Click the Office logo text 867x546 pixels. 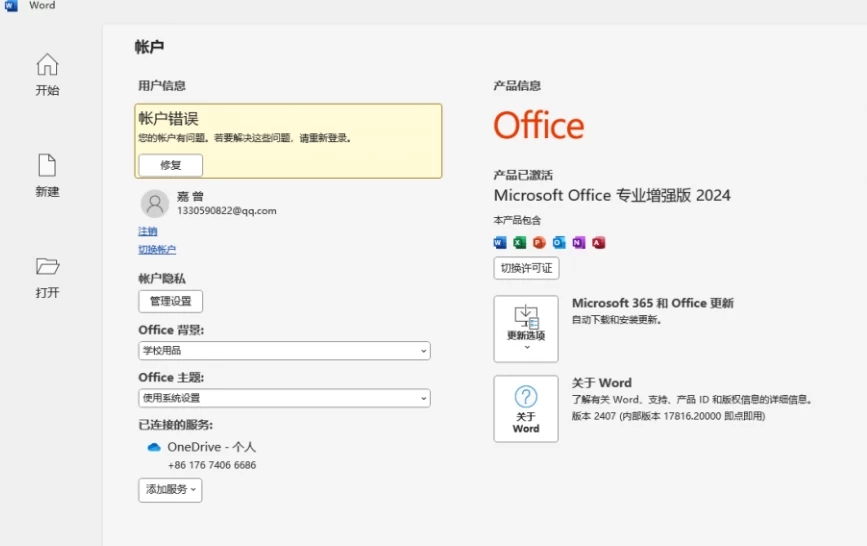tap(539, 126)
